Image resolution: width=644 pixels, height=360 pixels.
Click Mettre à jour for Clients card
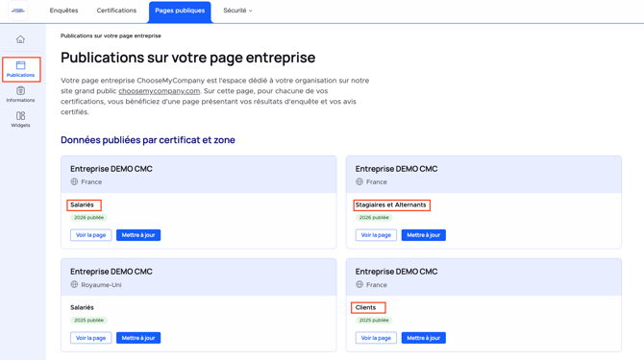tap(424, 338)
